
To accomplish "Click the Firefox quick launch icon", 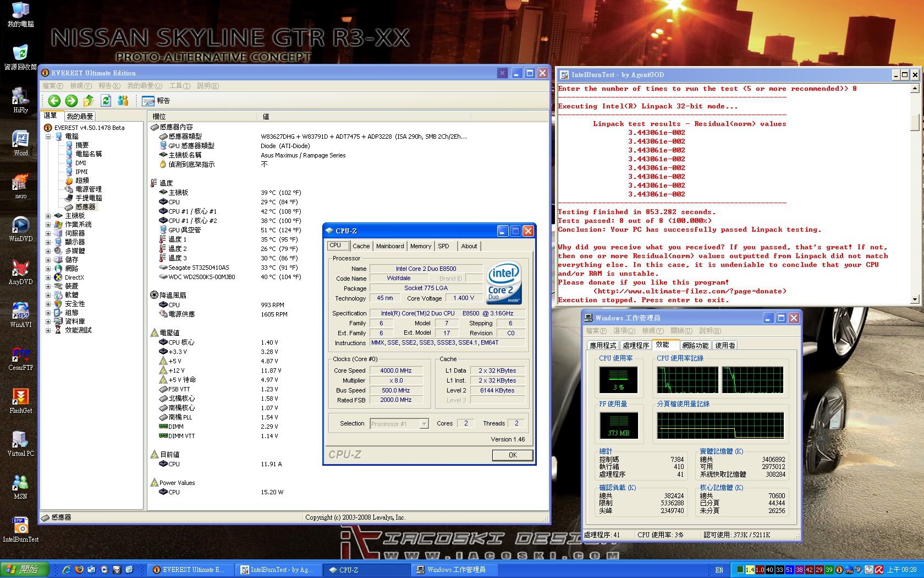I will (79, 570).
